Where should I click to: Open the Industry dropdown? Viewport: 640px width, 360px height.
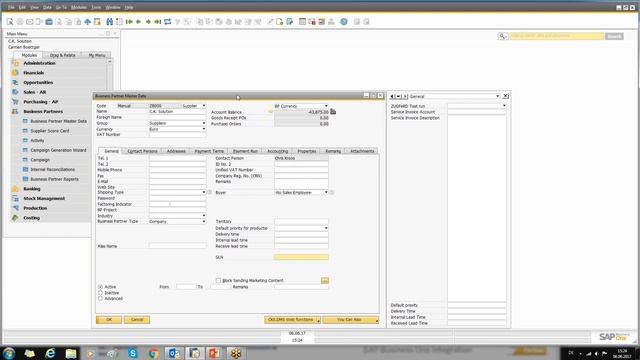204,216
